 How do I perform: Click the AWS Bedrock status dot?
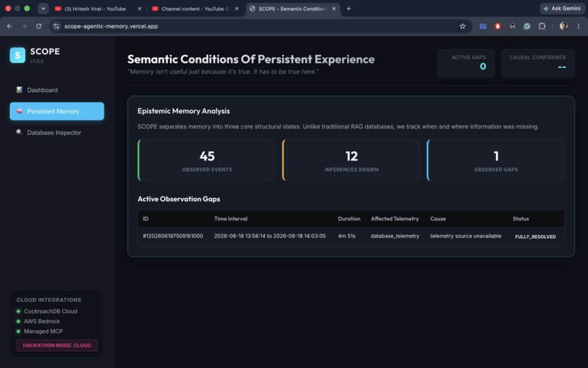tap(18, 321)
